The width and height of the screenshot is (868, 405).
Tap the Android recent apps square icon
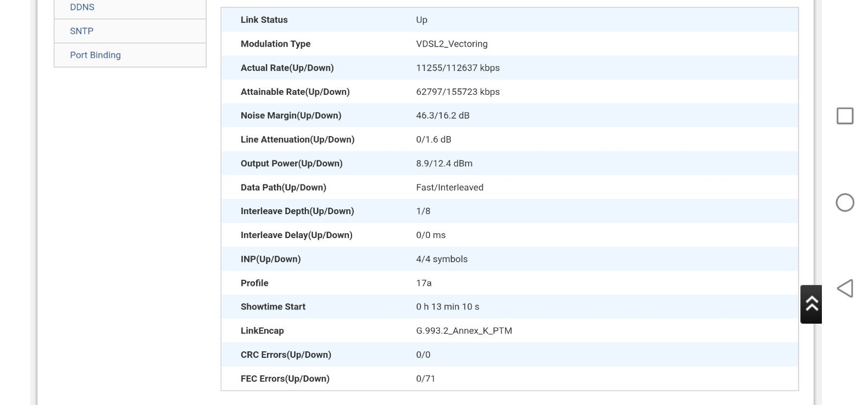coord(845,116)
